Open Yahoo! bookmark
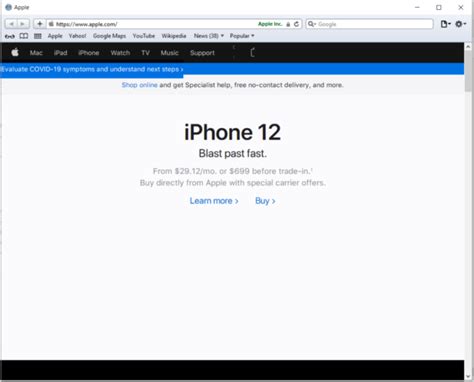Image resolution: width=474 pixels, height=382 pixels. [x=77, y=36]
